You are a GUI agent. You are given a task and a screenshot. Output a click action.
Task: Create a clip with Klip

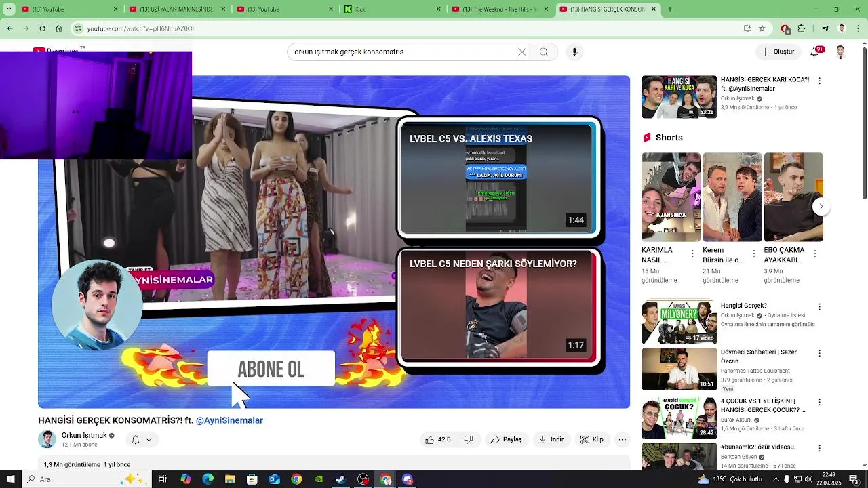[x=592, y=440]
